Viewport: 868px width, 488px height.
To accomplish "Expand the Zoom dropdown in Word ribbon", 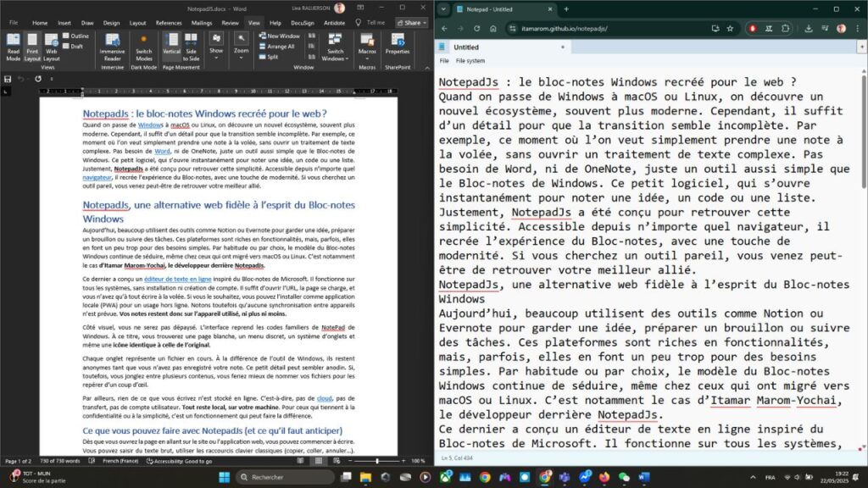I will tap(241, 47).
